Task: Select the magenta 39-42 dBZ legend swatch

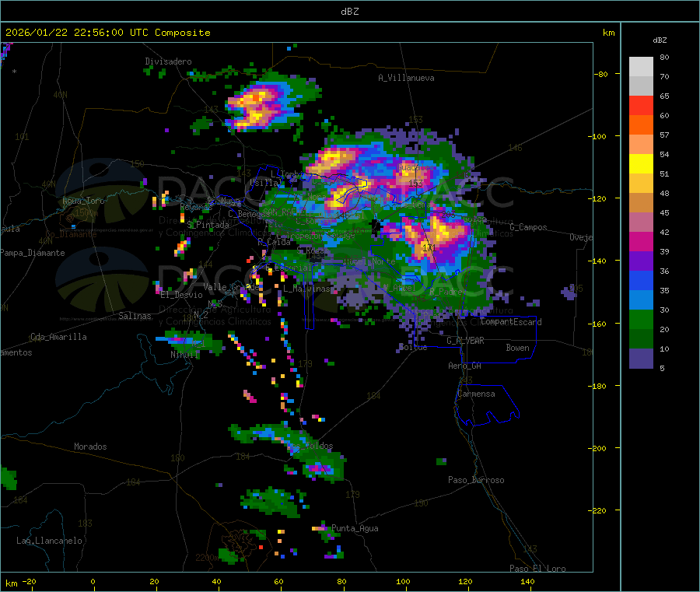Action: pos(641,241)
